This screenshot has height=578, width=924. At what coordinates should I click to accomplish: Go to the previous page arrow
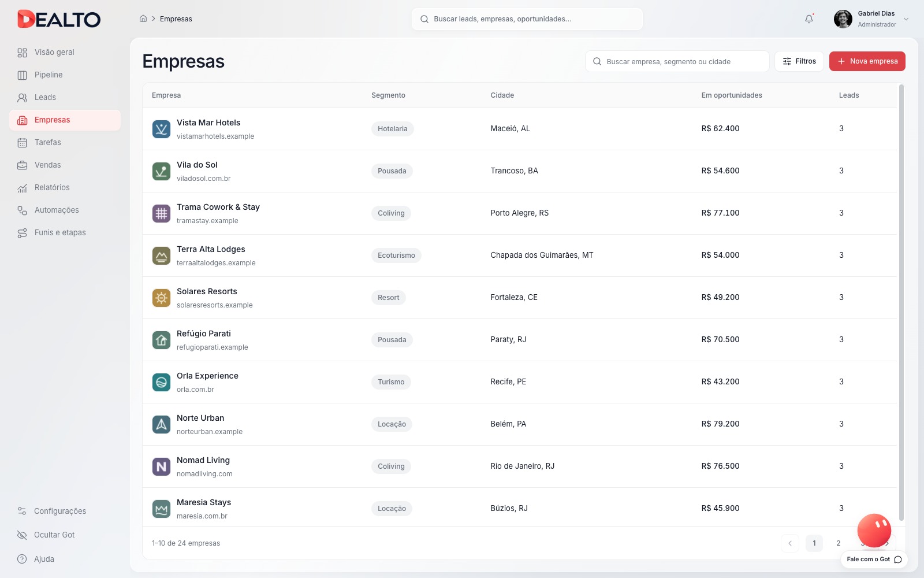tap(790, 543)
